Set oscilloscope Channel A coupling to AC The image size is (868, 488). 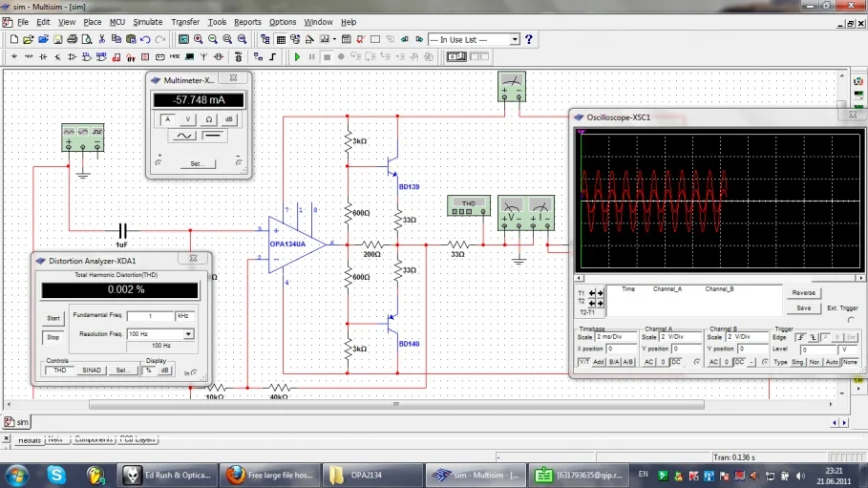pos(650,362)
